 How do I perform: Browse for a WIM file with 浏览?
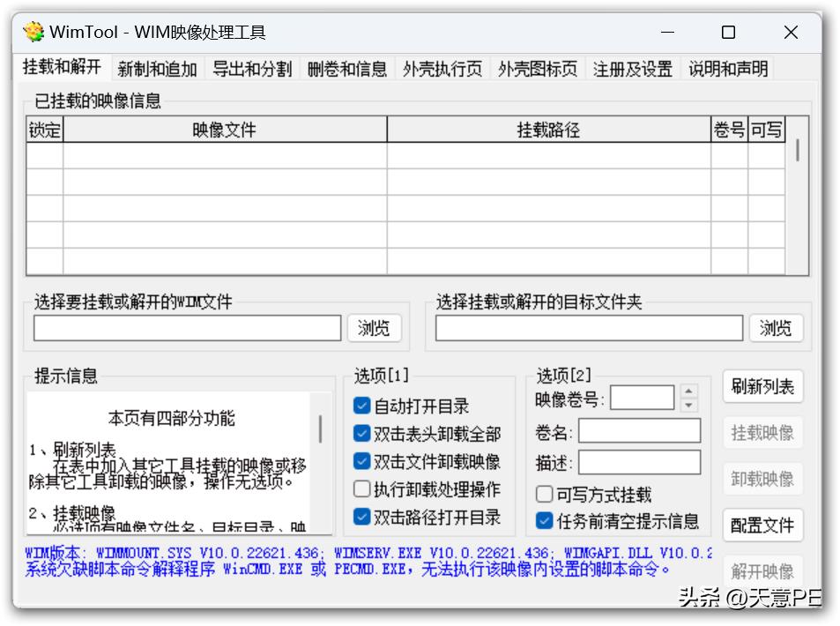click(x=375, y=328)
